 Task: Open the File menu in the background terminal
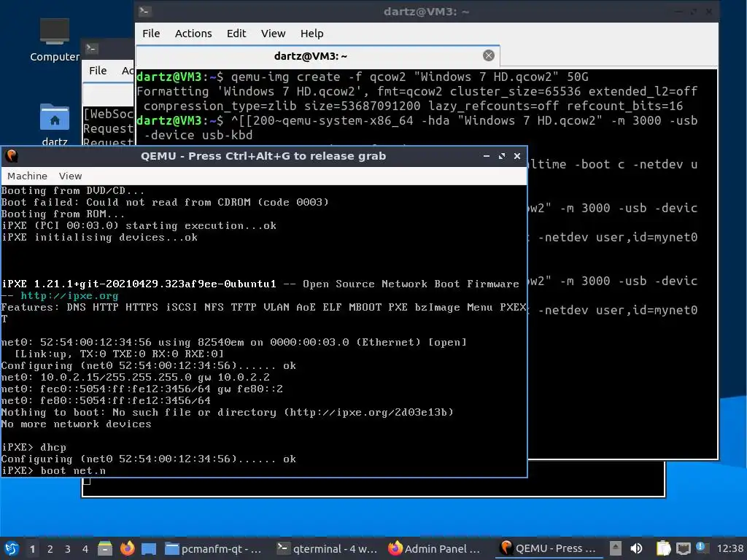[x=98, y=71]
